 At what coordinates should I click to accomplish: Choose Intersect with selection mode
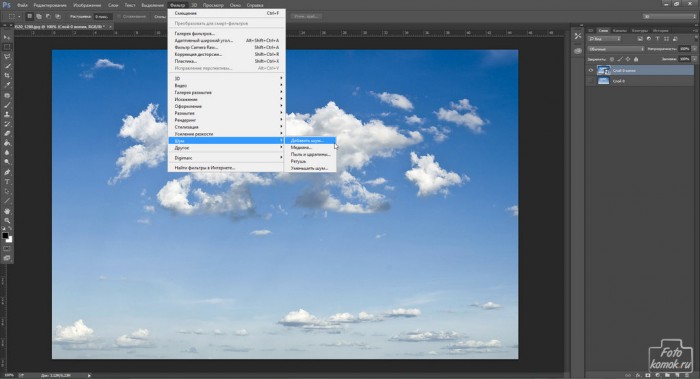click(58, 17)
